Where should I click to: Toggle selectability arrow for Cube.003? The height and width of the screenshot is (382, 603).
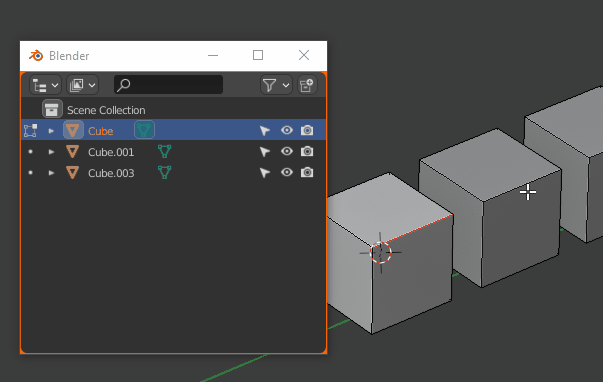tap(265, 173)
